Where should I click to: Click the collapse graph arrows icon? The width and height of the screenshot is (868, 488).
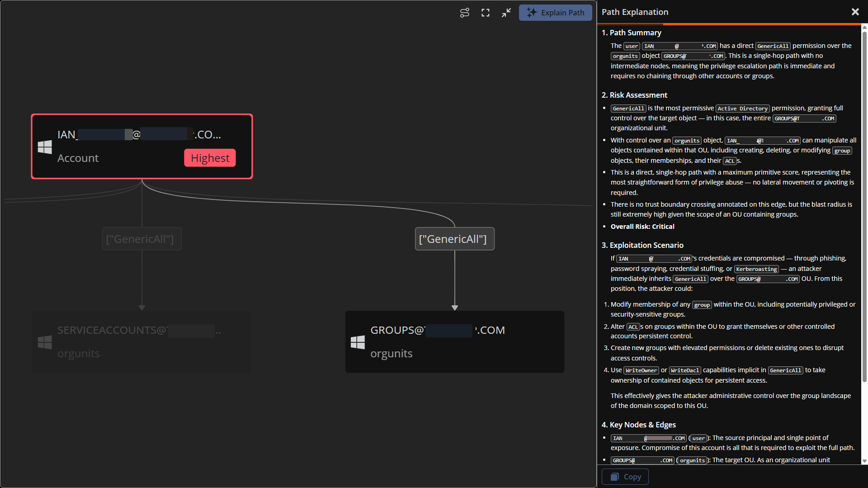[x=506, y=13]
